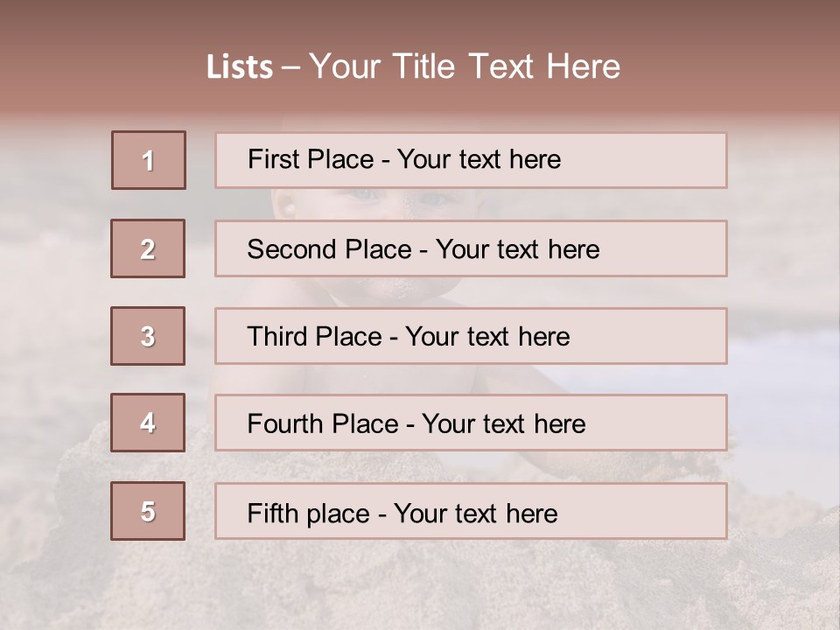Select the number 4 box
This screenshot has height=630, width=840.
point(148,423)
